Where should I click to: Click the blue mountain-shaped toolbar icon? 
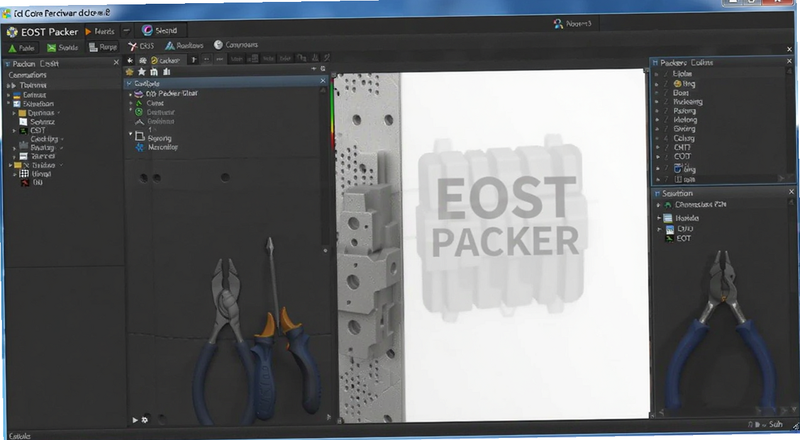pyautogui.click(x=169, y=46)
